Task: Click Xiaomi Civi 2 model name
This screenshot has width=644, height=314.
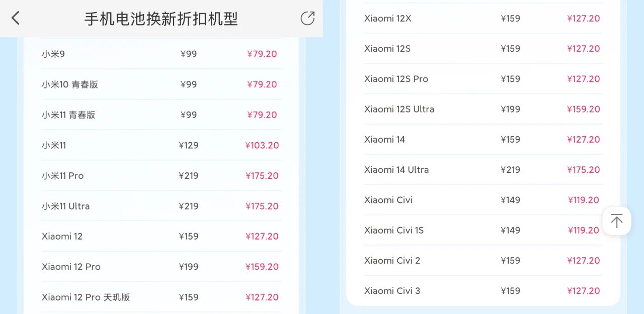Action: coord(392,260)
